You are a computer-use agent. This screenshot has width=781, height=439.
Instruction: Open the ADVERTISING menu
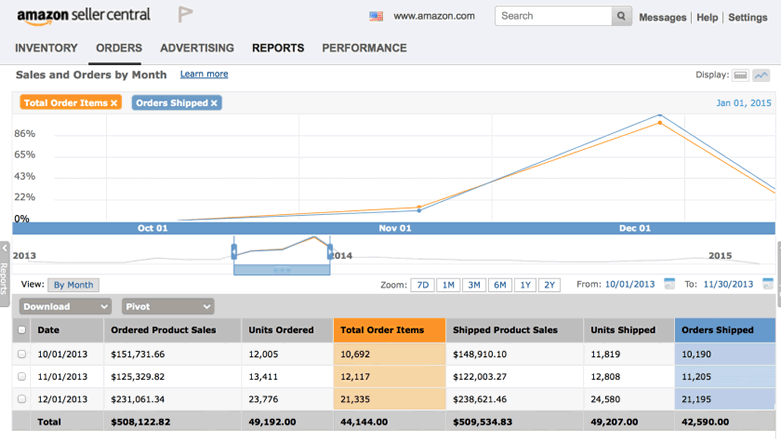click(197, 48)
